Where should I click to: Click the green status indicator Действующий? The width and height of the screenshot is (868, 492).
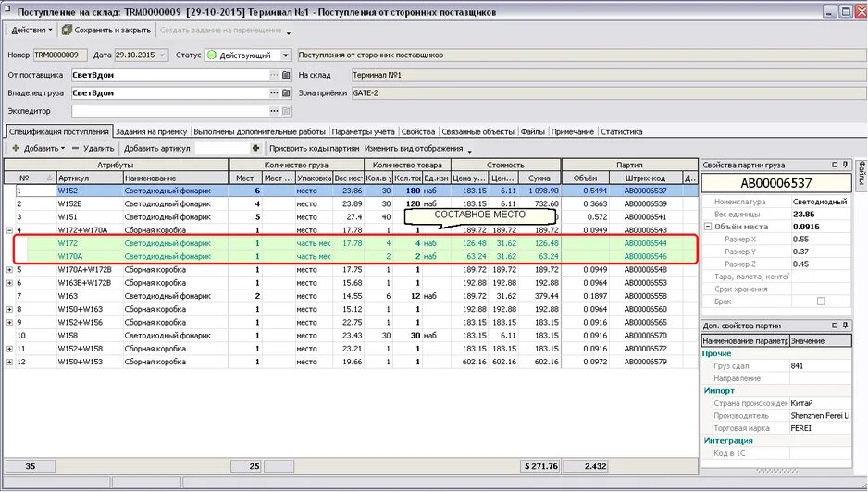[x=212, y=55]
